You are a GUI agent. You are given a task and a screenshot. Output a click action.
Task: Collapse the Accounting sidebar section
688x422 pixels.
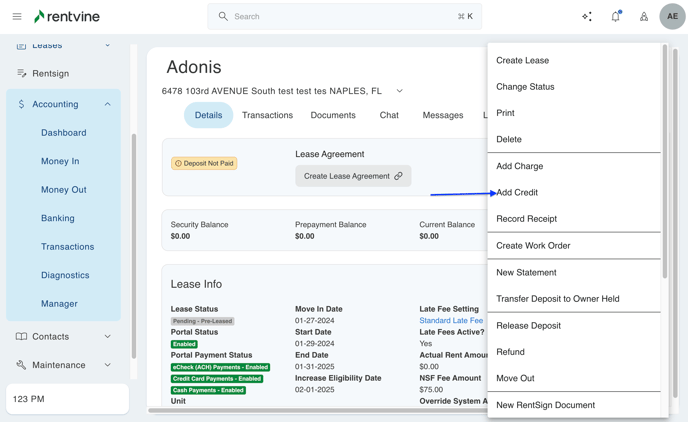(x=108, y=104)
